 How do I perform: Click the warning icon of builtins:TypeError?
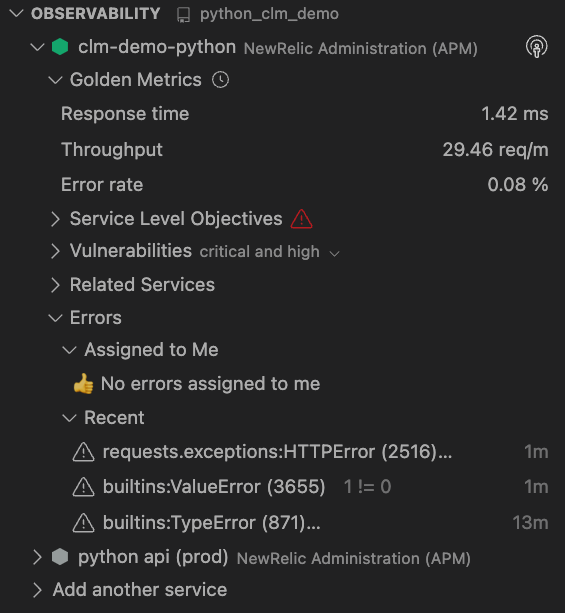pos(83,523)
